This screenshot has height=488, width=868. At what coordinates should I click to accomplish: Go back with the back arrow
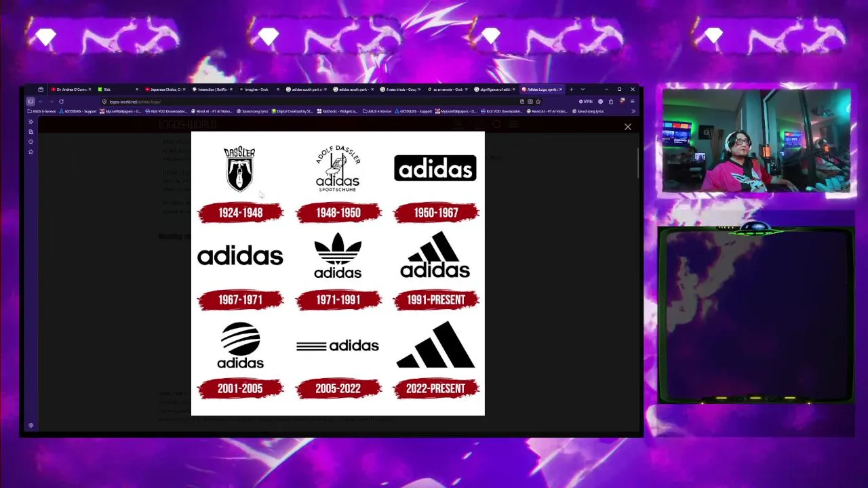point(41,102)
